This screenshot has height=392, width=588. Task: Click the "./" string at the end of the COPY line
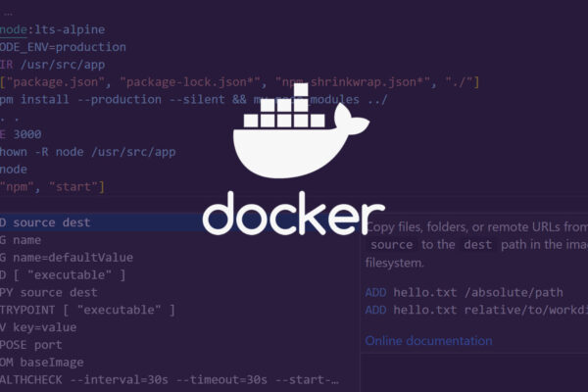[x=459, y=81]
